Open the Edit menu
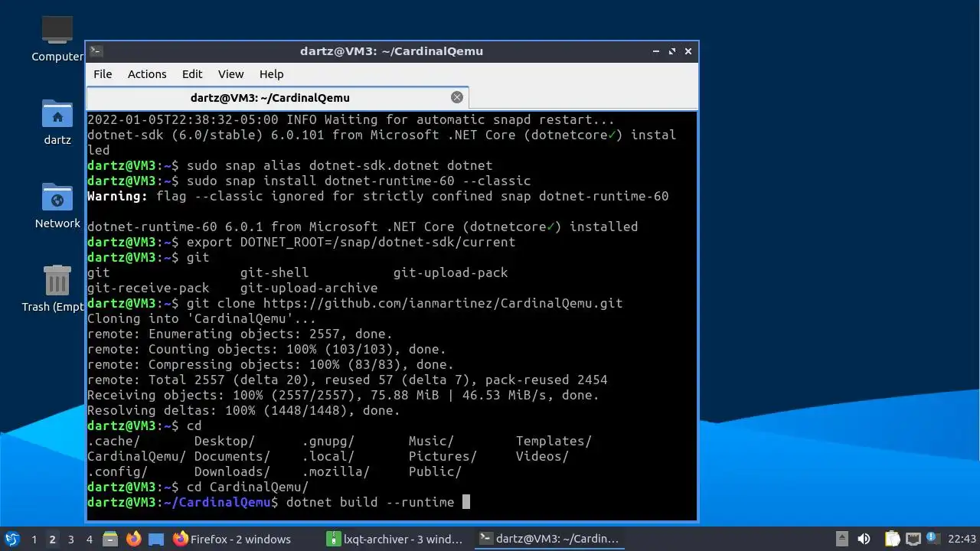Viewport: 980px width, 551px height. click(192, 74)
